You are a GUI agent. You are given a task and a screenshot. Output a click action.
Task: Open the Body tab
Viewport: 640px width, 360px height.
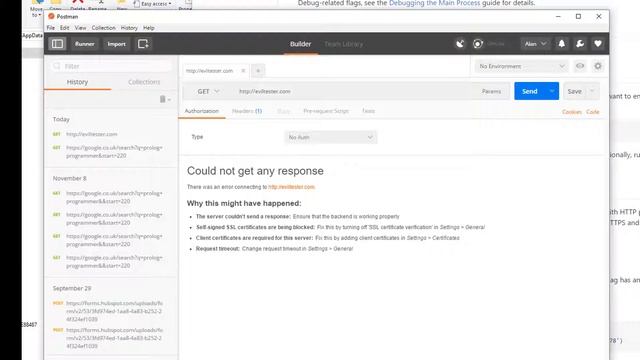[x=283, y=111]
